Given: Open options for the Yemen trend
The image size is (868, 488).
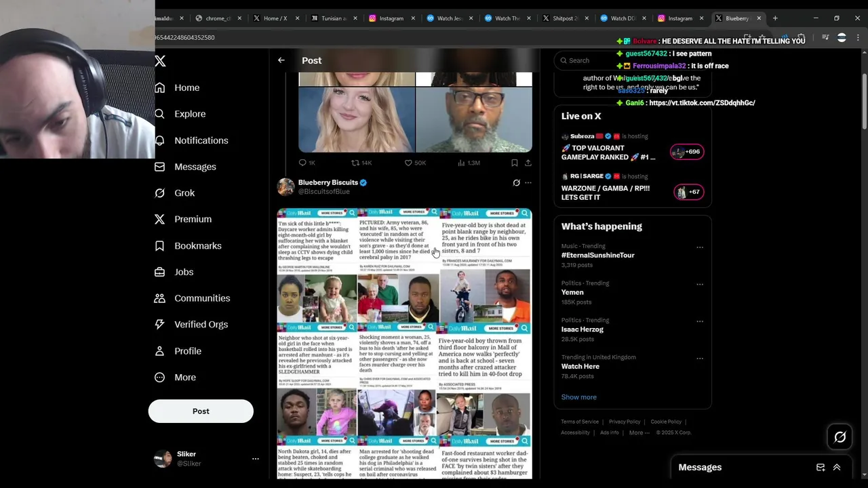Looking at the screenshot, I should click(700, 285).
